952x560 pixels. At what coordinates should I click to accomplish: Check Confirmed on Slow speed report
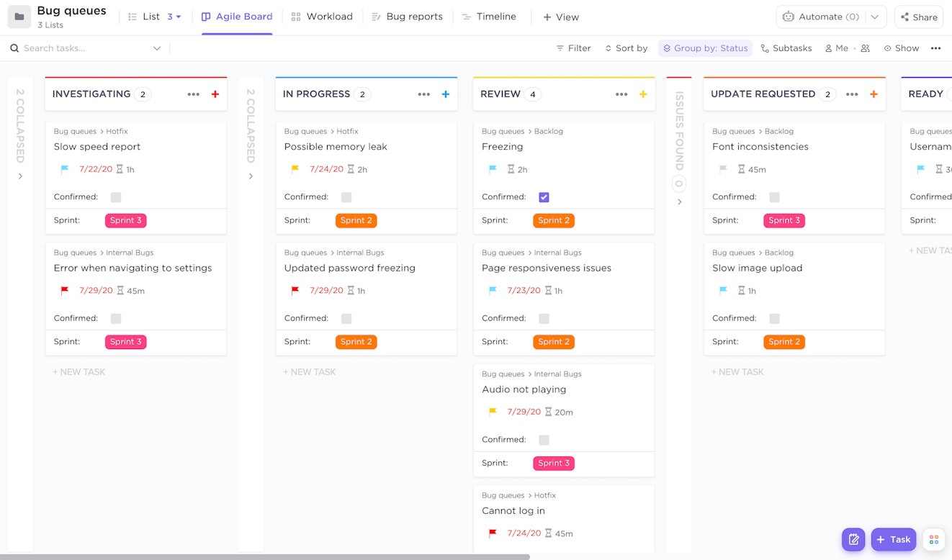116,197
